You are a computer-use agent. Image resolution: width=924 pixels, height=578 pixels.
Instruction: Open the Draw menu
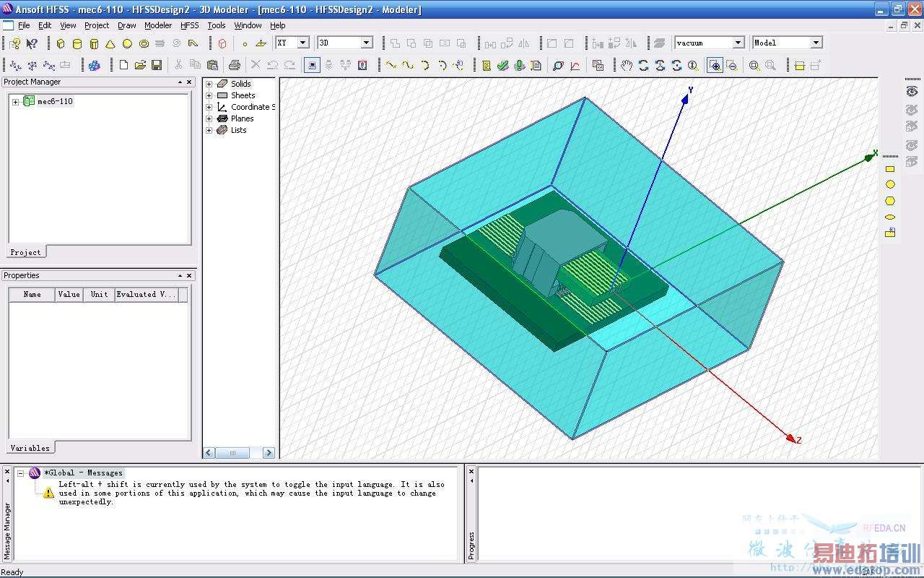(x=127, y=25)
